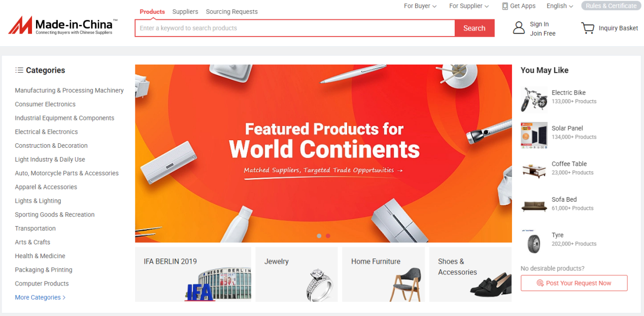This screenshot has height=316, width=644.
Task: Switch to the Sourcing Requests tab
Action: [232, 12]
